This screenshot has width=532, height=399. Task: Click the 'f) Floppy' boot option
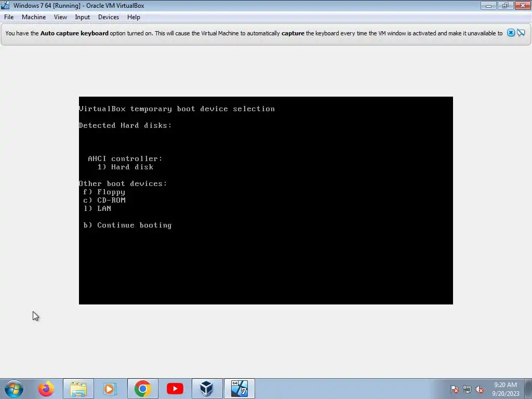coord(104,192)
